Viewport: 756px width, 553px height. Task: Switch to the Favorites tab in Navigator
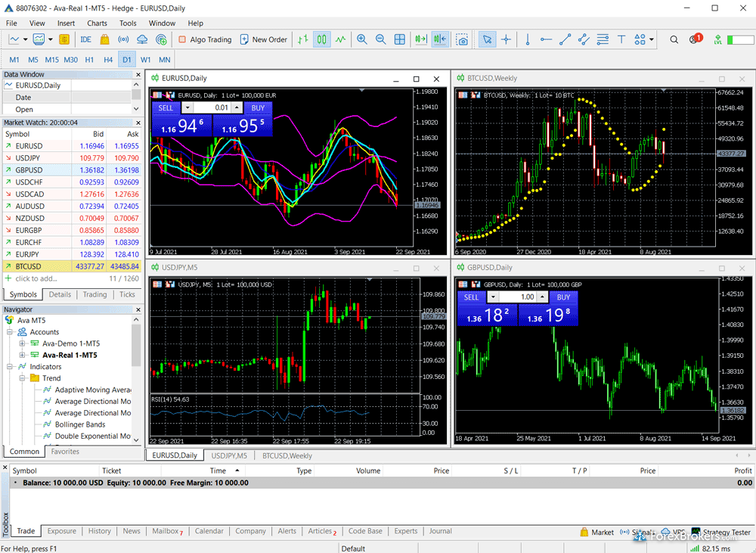coord(65,452)
